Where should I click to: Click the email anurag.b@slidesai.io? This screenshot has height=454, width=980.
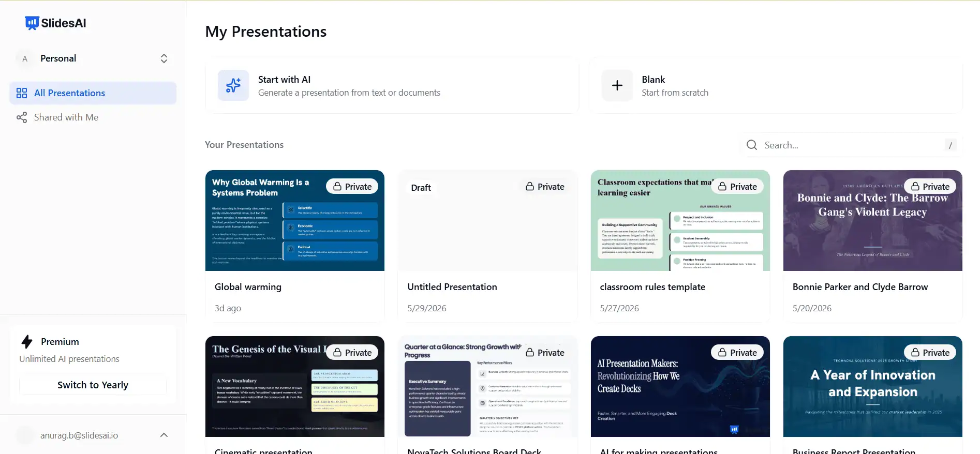pyautogui.click(x=79, y=435)
